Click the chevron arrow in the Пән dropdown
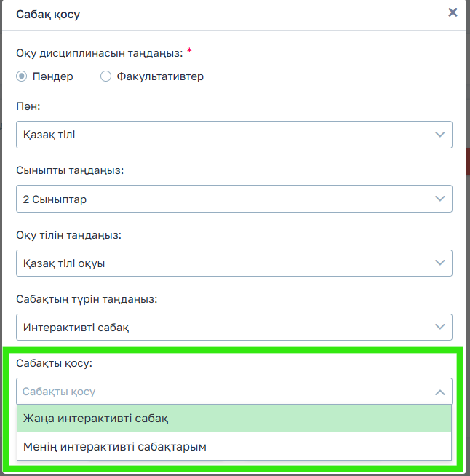The image size is (470, 476). coord(439,135)
